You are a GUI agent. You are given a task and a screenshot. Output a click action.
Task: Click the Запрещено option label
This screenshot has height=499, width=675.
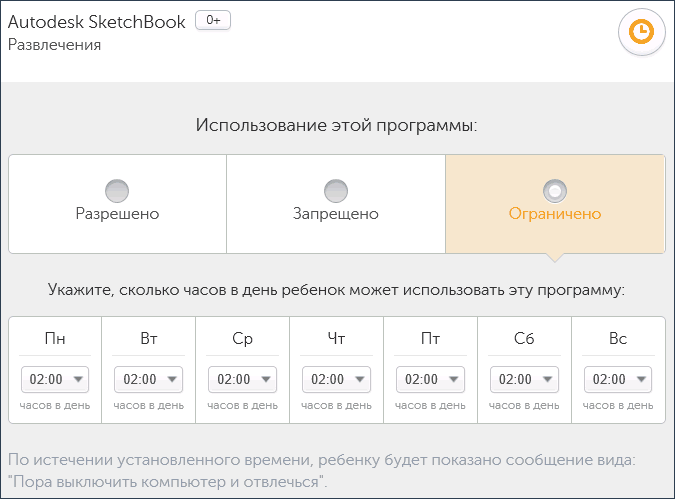click(336, 214)
